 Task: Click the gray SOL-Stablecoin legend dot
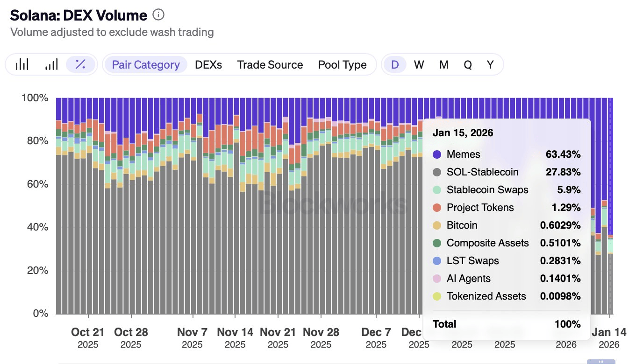tap(437, 172)
